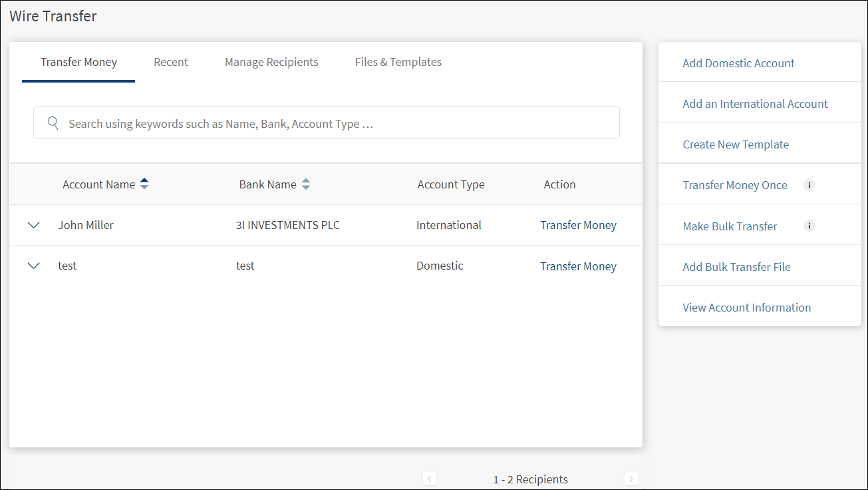Click Create New Template link
This screenshot has width=868, height=490.
point(736,144)
